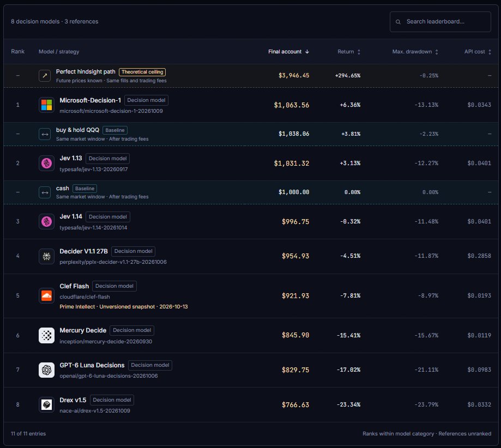The width and height of the screenshot is (501, 448).
Task: Click the Drex v1.5 model icon
Action: point(46,404)
